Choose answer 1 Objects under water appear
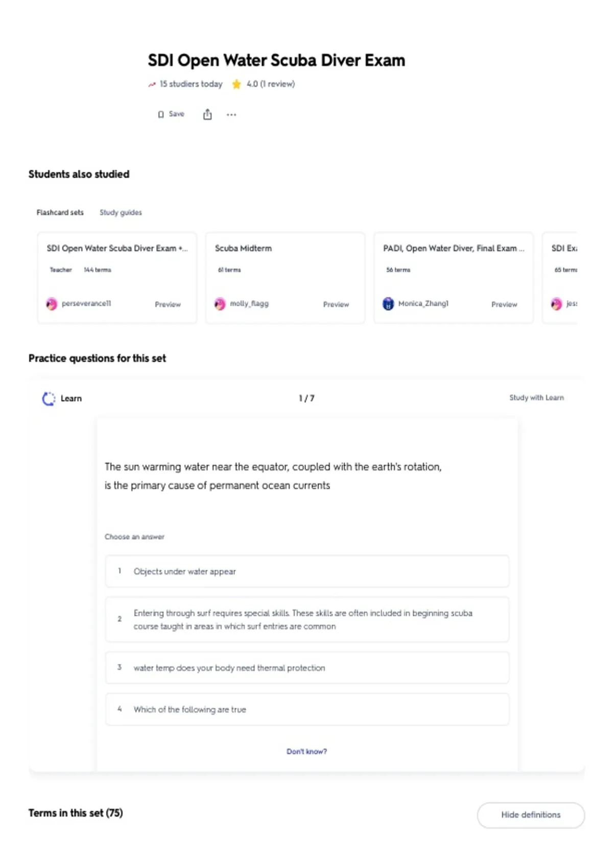This screenshot has width=613, height=868. [x=307, y=571]
